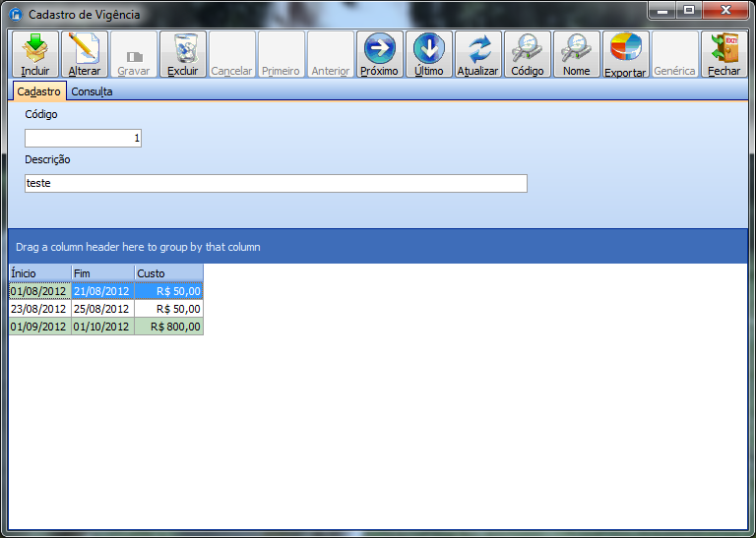Select the row starting 23/08/2012
This screenshot has width=756, height=538.
[39, 309]
